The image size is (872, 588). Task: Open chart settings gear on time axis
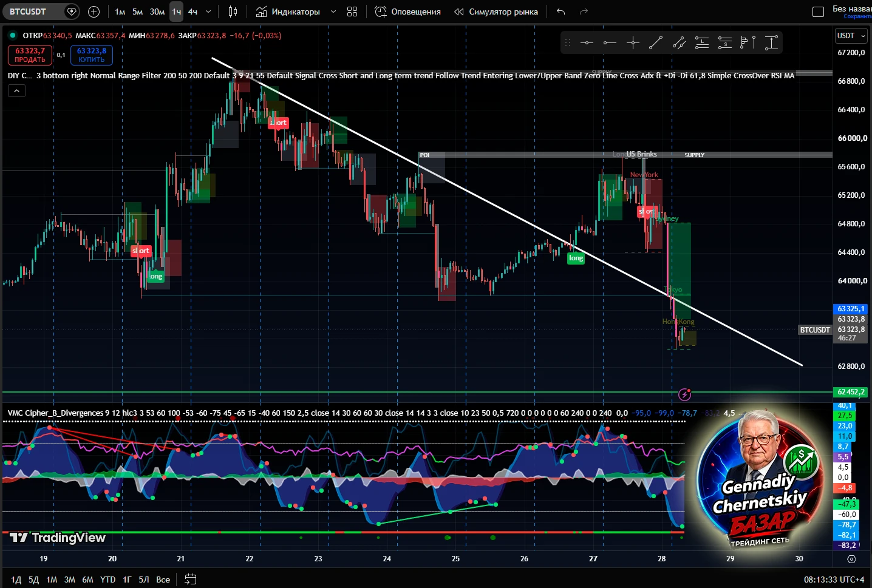[851, 559]
